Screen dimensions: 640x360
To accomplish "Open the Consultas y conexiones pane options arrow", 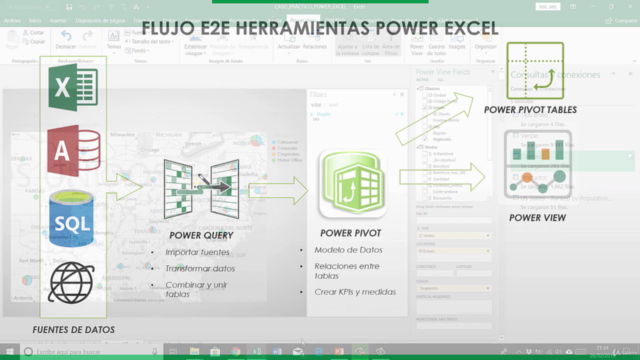I will click(x=613, y=74).
